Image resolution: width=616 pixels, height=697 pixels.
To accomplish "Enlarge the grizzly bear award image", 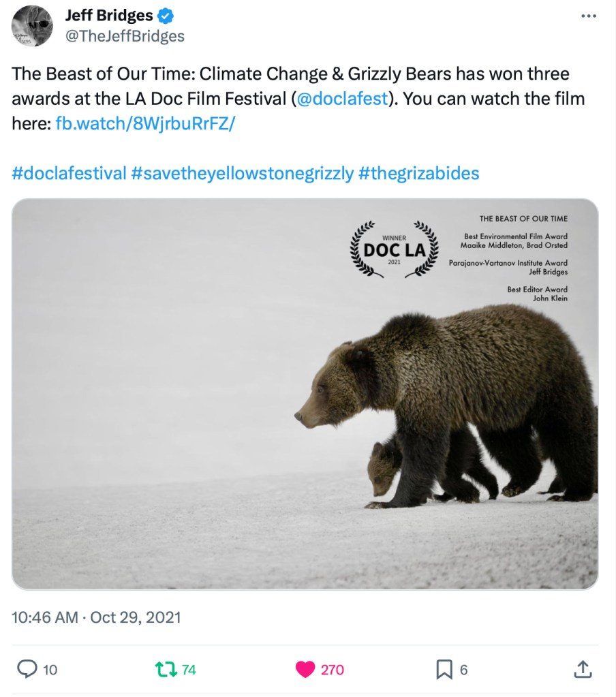I will click(x=305, y=394).
